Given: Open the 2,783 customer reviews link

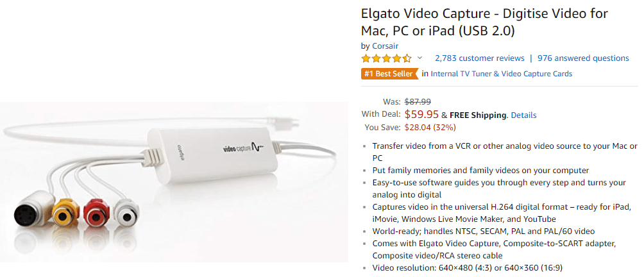Looking at the screenshot, I should tap(479, 58).
